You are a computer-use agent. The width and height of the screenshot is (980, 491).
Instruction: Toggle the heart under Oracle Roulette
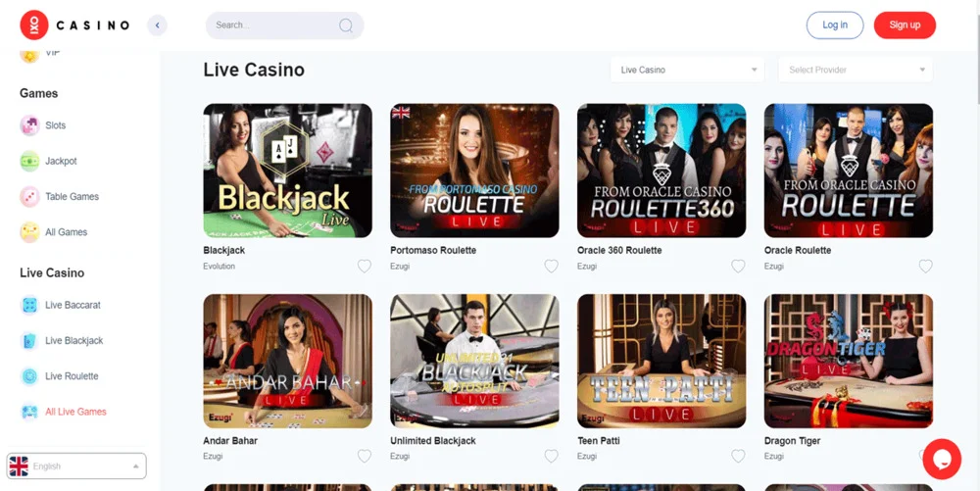tap(926, 267)
